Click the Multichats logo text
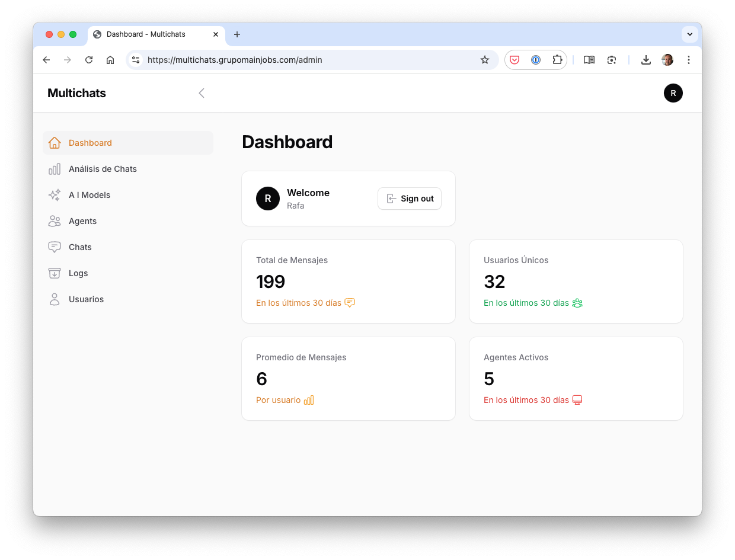Image resolution: width=735 pixels, height=560 pixels. [76, 93]
